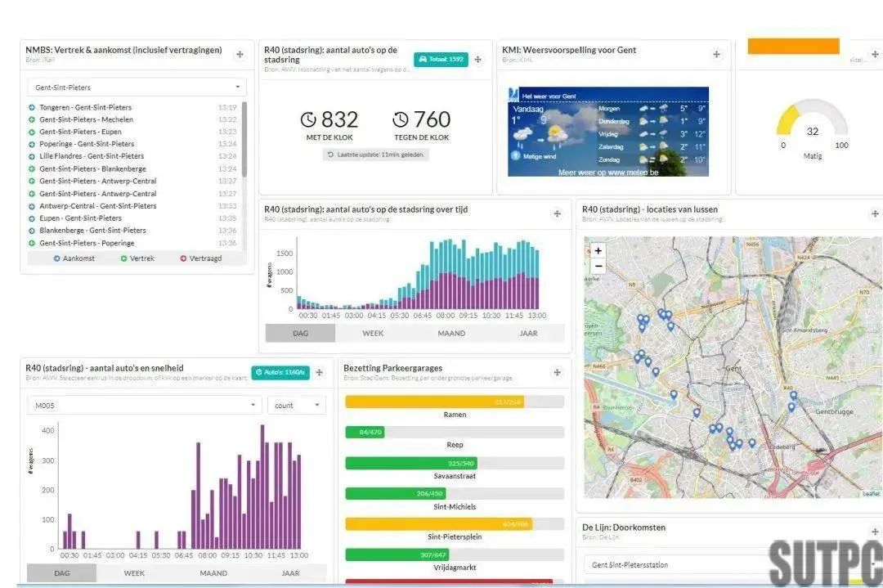Image resolution: width=883 pixels, height=588 pixels.
Task: Click move icon on stadsring over tijd widget
Action: tap(557, 213)
